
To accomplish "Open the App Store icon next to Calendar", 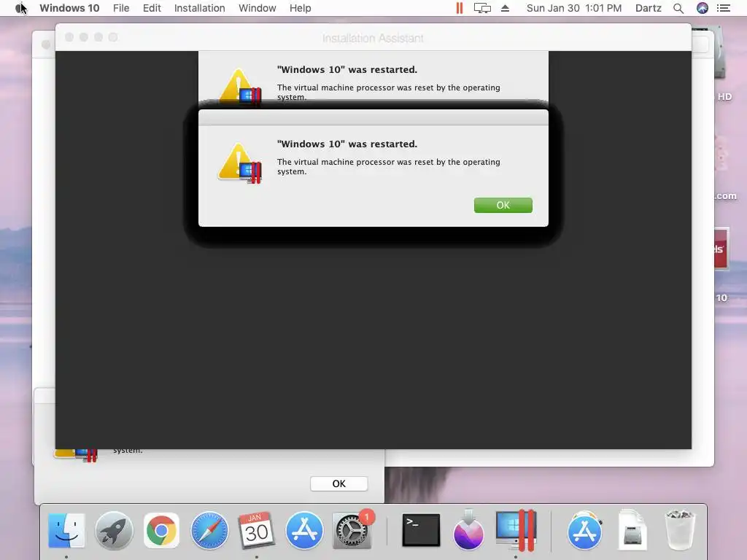I will click(304, 530).
